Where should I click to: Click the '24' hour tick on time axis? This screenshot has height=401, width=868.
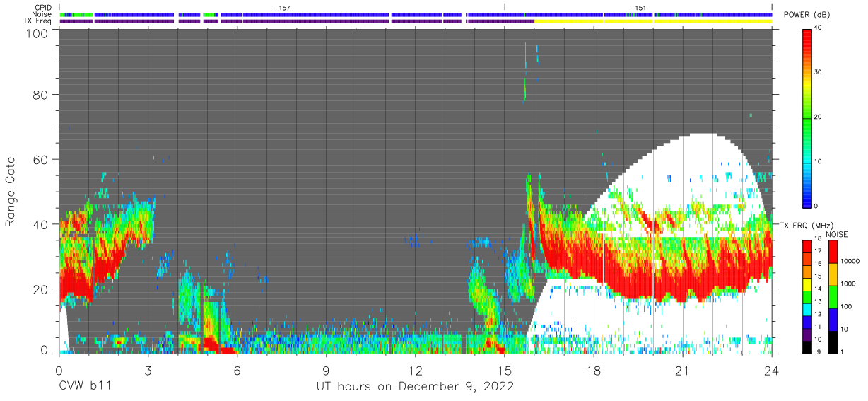click(x=771, y=370)
